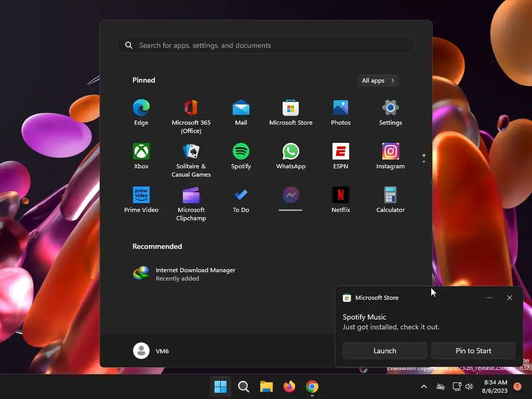Go to next pinned apps page dots

click(x=424, y=158)
